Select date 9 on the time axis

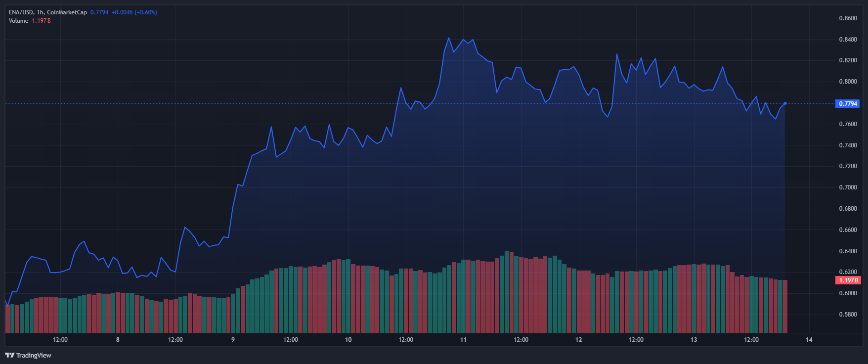[x=233, y=340]
